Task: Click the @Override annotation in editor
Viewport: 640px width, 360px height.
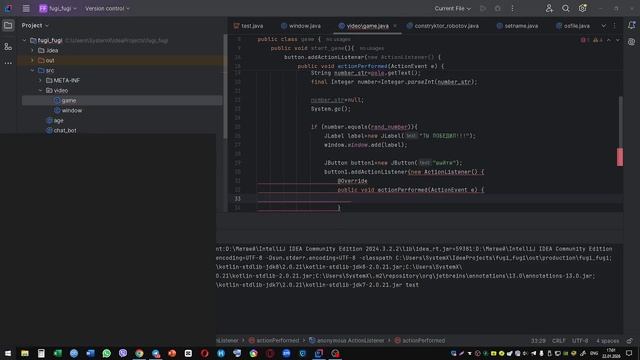Action: (x=352, y=181)
